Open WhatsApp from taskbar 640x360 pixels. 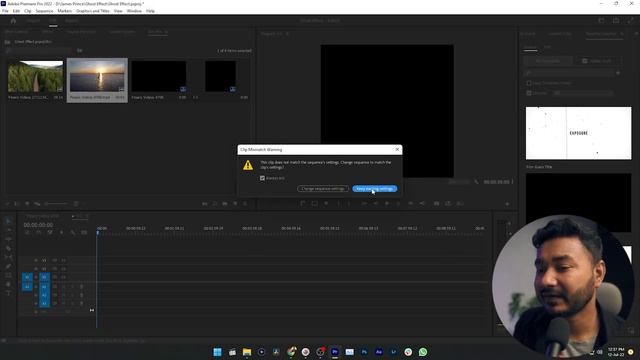point(423,352)
